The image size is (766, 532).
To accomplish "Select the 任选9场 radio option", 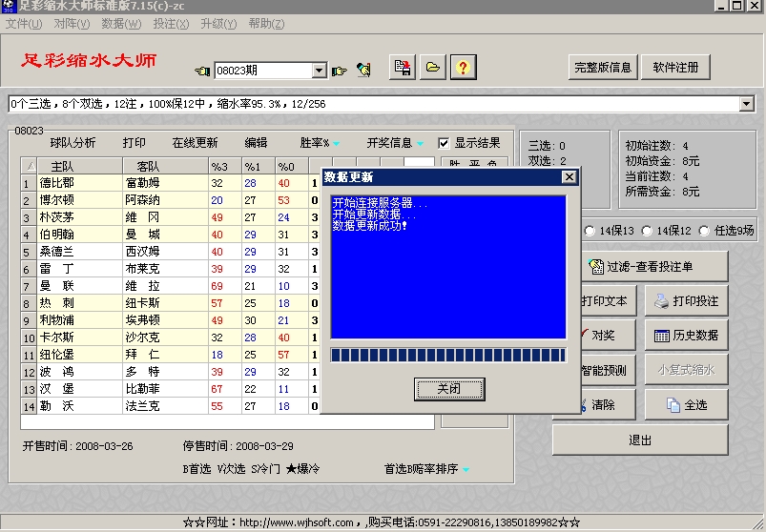I will [x=705, y=231].
